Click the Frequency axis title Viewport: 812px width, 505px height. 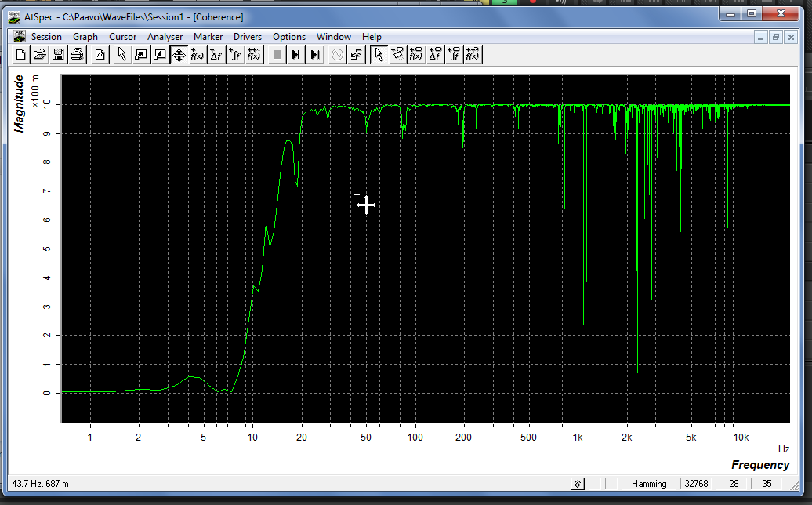click(760, 465)
